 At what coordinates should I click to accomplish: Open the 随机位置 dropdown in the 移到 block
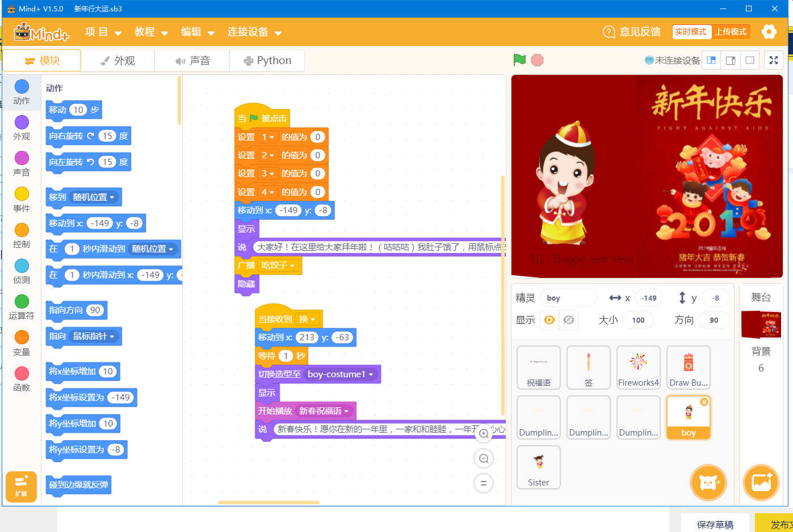pos(94,197)
